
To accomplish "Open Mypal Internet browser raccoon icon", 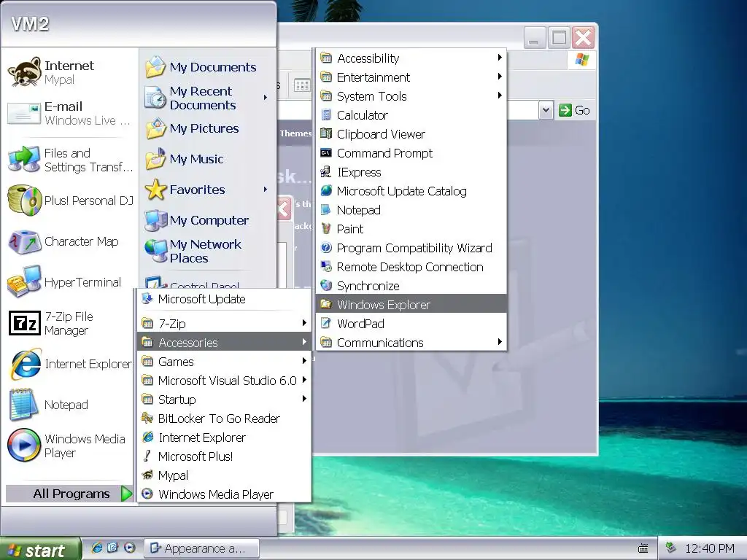I will (24, 72).
